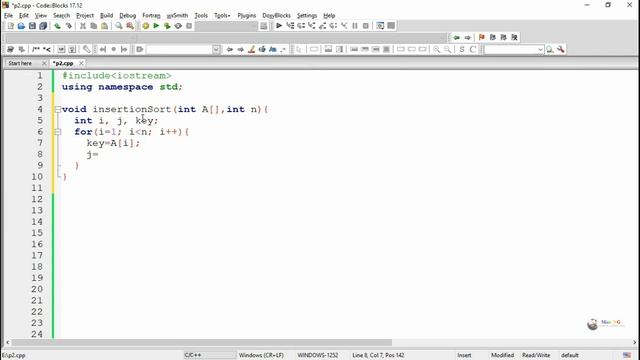The image size is (640, 360).
Task: Collapse the for loop fold marker
Action: coord(58,132)
